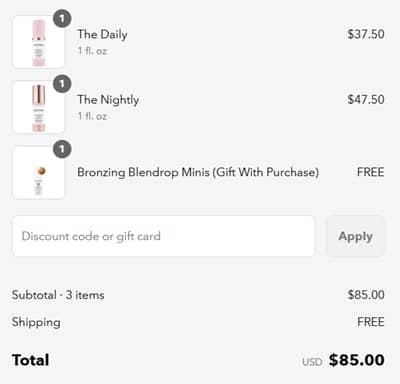Click the Total label

31,360
